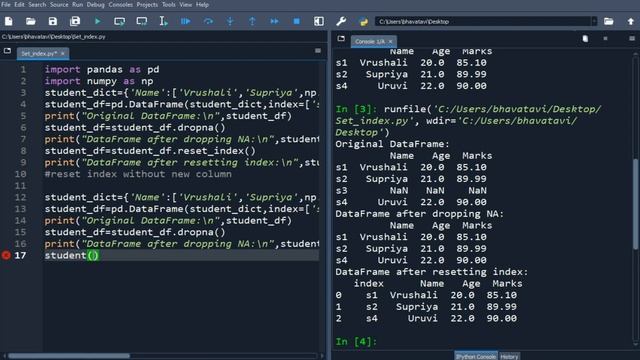Save all files icon
Viewport: 640px width, 360px height.
(75, 21)
